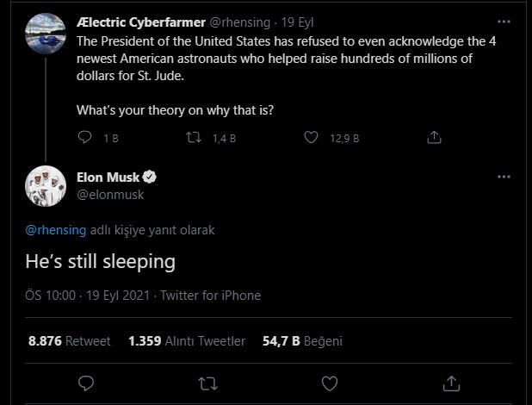Viewport: 532px width, 405px height.
Task: Open the 19 Eyl 2021 timestamp link
Action: [117, 296]
